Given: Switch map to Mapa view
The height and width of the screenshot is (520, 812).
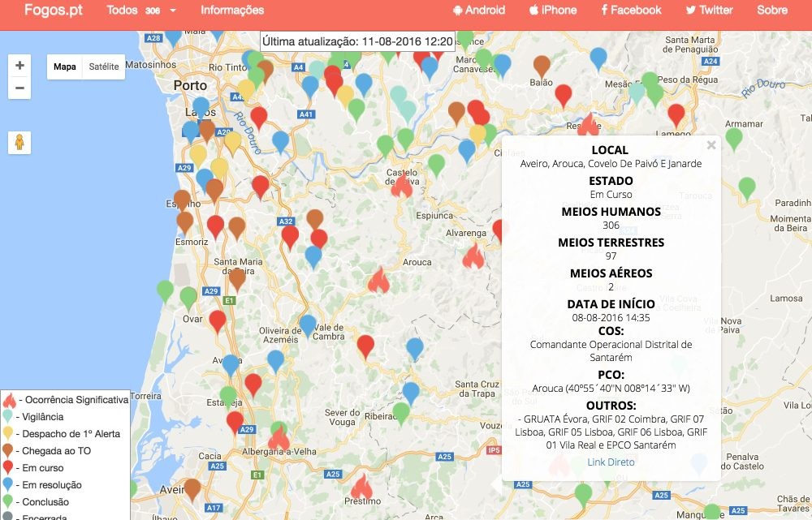Looking at the screenshot, I should tap(65, 67).
